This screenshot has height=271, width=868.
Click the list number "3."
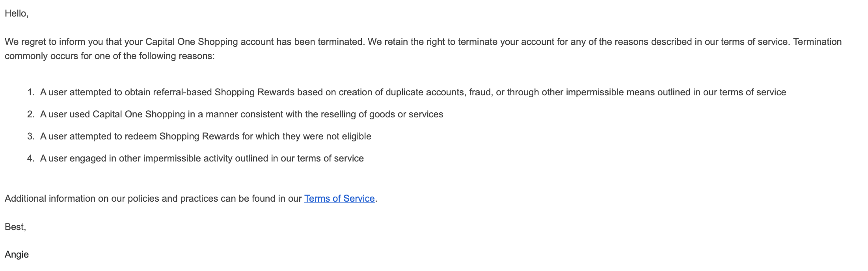click(x=31, y=136)
